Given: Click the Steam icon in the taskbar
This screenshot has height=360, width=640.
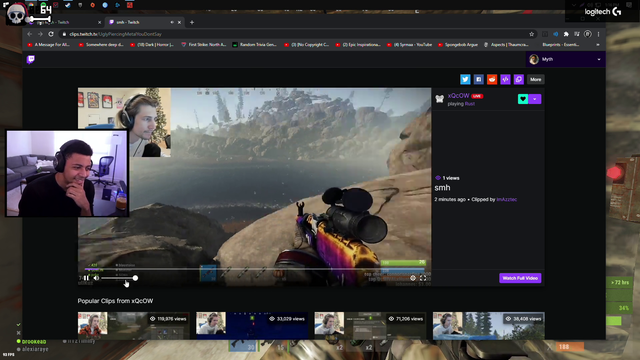Looking at the screenshot, I should pyautogui.click(x=68, y=5).
